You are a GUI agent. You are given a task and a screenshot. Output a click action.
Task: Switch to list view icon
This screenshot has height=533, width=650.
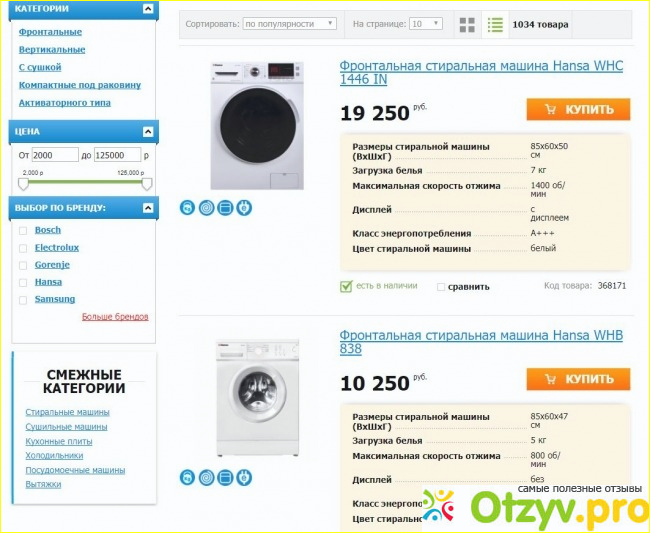[495, 25]
